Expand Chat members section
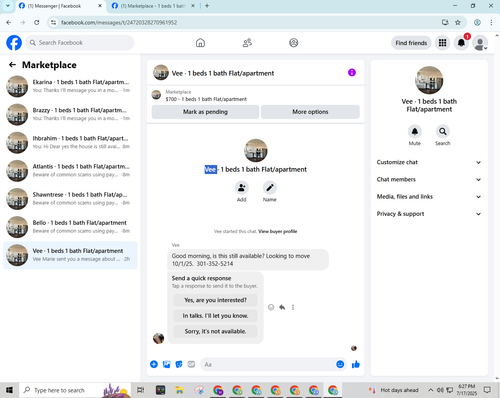The image size is (500, 398). (x=429, y=180)
